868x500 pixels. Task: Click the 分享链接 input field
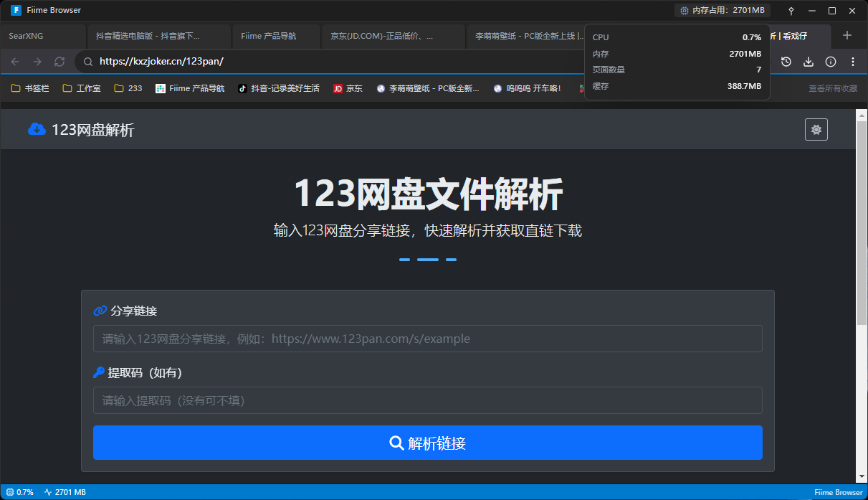(x=427, y=338)
